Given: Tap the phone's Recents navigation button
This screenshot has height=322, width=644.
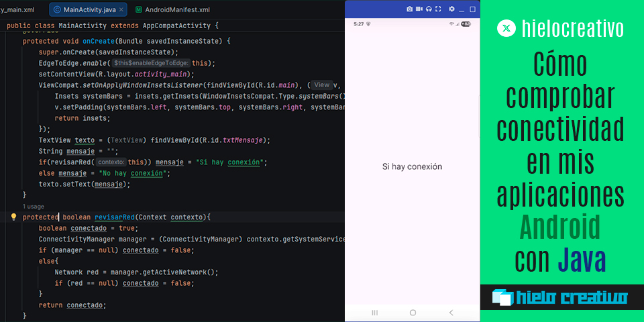Looking at the screenshot, I should 374,313.
